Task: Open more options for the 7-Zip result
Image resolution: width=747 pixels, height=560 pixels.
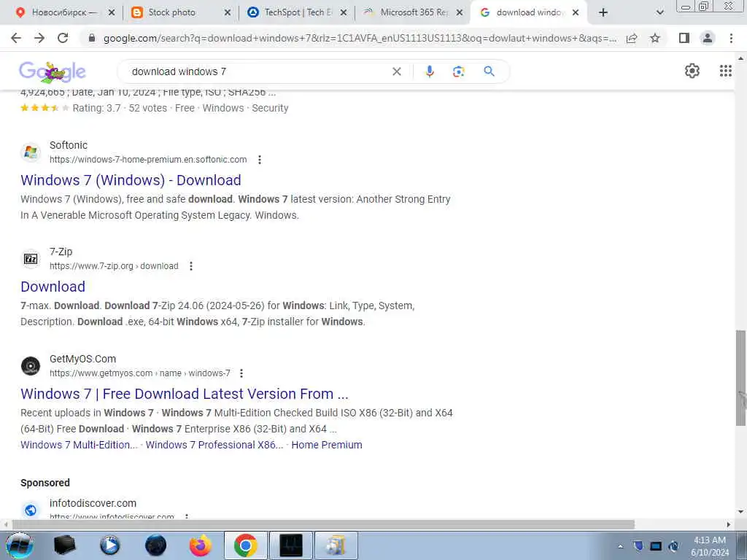Action: tap(191, 266)
